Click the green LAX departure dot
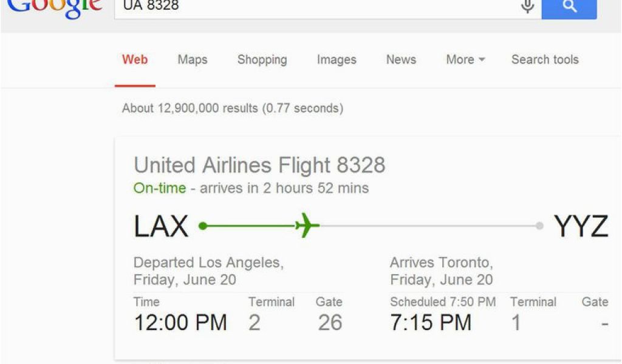This screenshot has width=622, height=364. (203, 226)
